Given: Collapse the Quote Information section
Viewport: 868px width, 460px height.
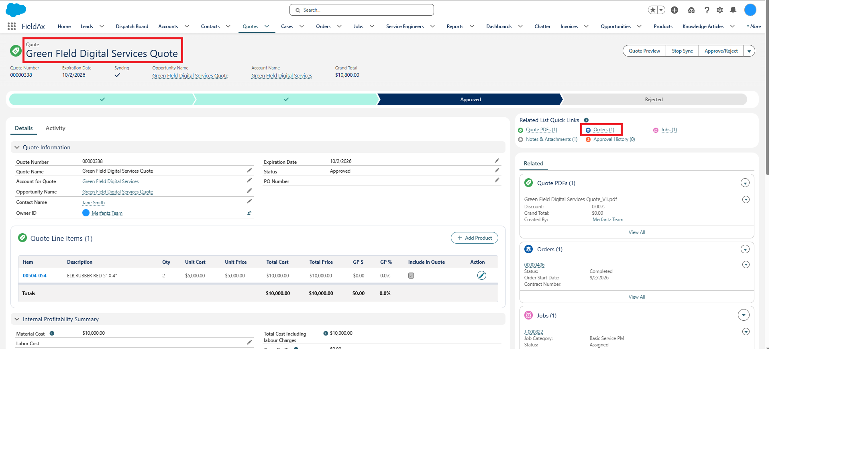Looking at the screenshot, I should tap(17, 147).
